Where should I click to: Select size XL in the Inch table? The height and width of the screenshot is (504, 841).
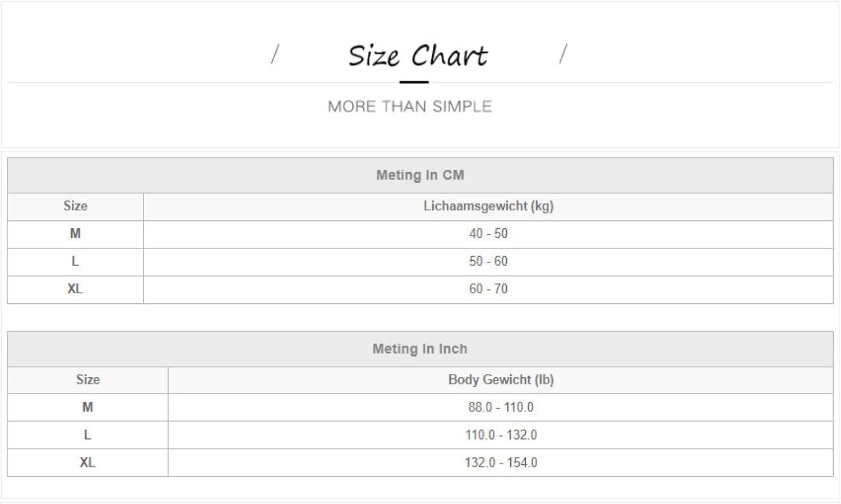(87, 463)
